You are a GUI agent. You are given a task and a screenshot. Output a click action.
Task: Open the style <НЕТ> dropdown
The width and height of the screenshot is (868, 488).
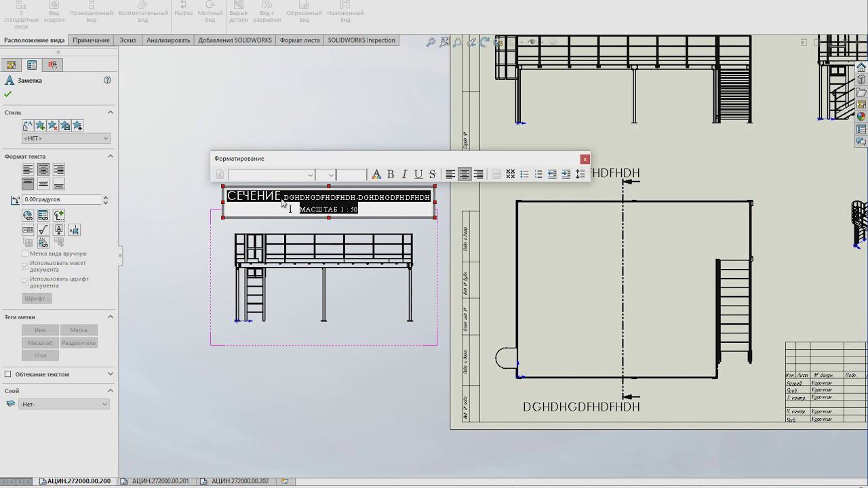[66, 138]
